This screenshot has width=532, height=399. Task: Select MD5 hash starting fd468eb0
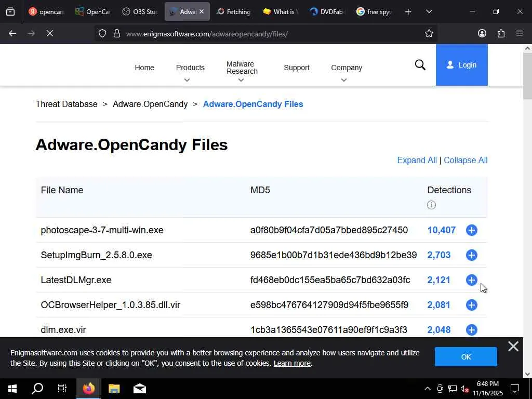(330, 280)
